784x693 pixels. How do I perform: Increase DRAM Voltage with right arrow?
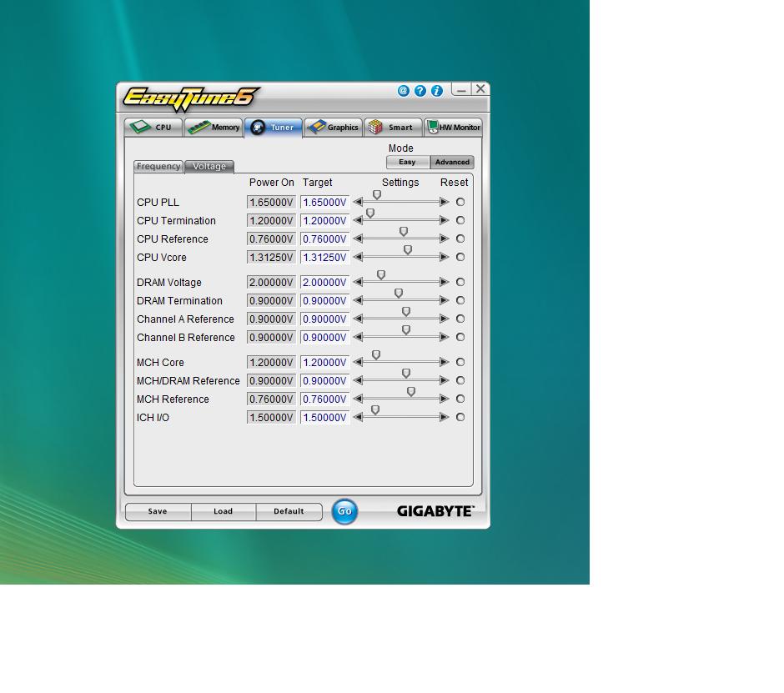pyautogui.click(x=445, y=282)
